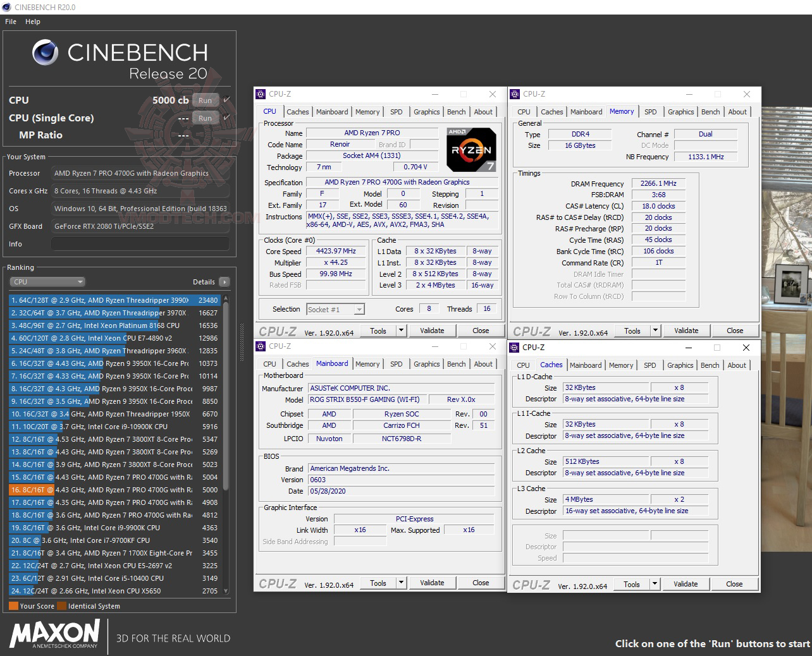Switch to the Bench tab in the CPU-Z CPU window

tap(456, 112)
